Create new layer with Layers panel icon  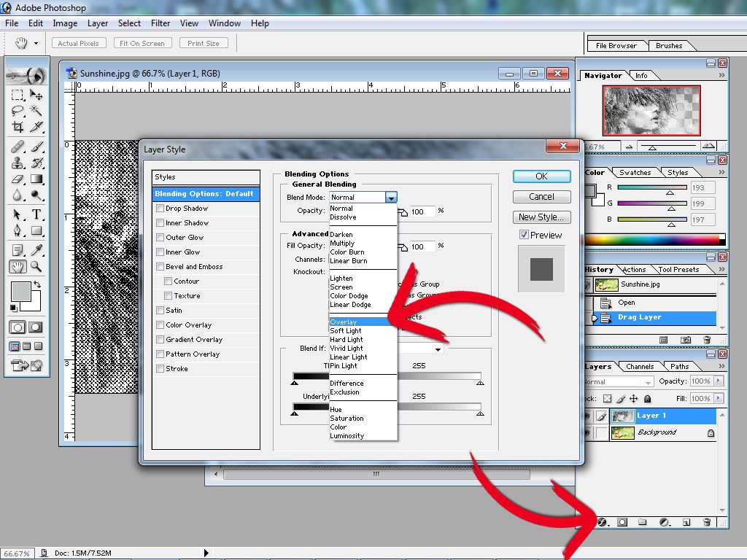pos(686,522)
